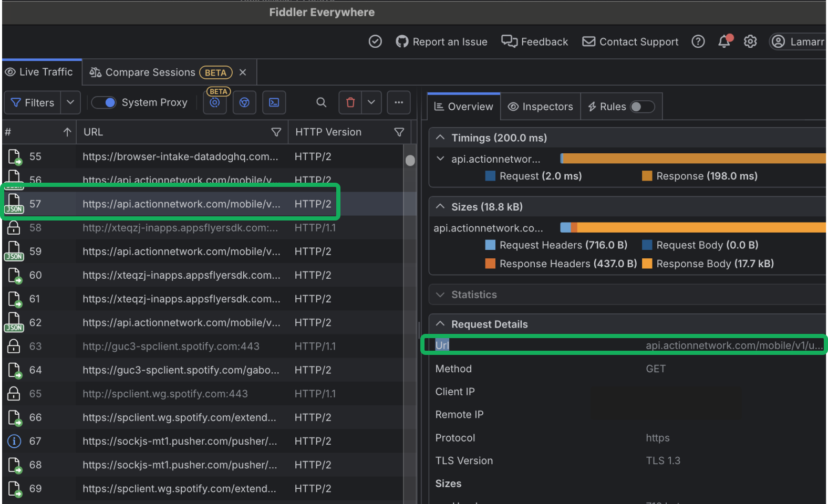Collapse the api.actionnetwor... timing row chevron
This screenshot has width=828, height=504.
point(440,159)
